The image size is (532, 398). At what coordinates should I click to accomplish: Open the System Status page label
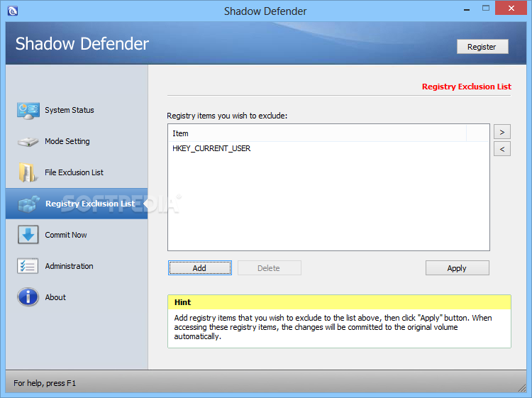pyautogui.click(x=70, y=110)
